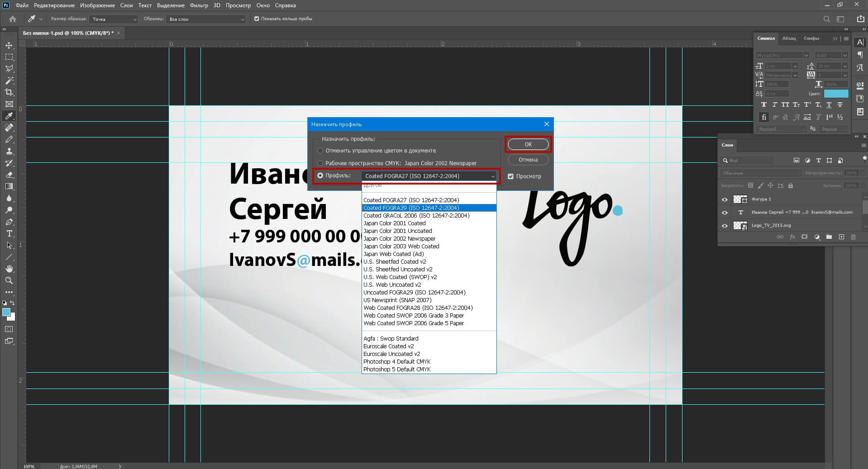Image resolution: width=868 pixels, height=469 pixels.
Task: Select the Eraser tool
Action: click(x=9, y=175)
